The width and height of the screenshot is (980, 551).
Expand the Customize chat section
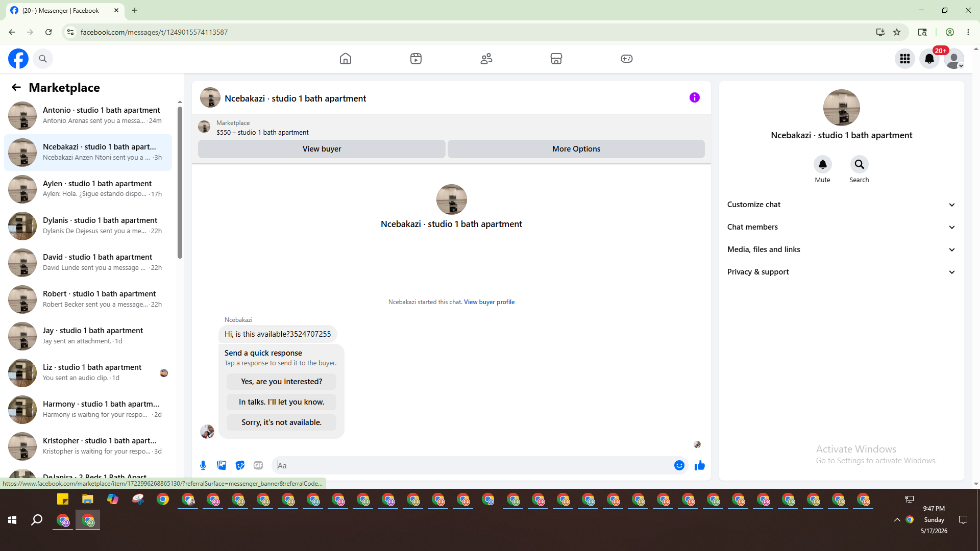[841, 205]
